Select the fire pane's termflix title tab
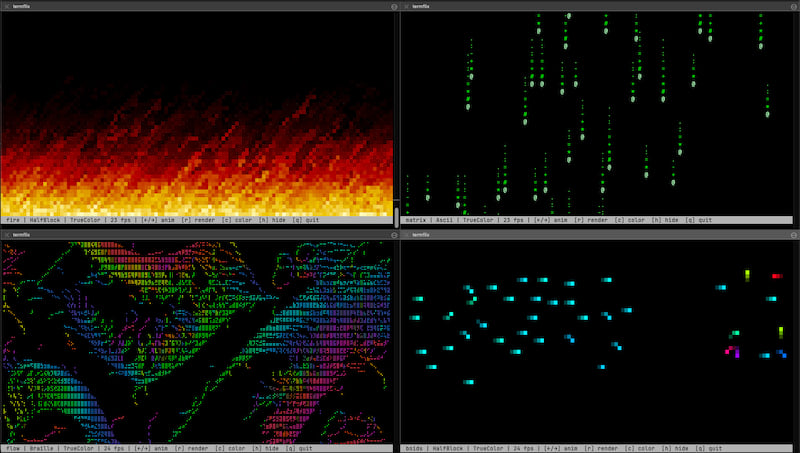Screen dimensions: 800x453 [21, 7]
